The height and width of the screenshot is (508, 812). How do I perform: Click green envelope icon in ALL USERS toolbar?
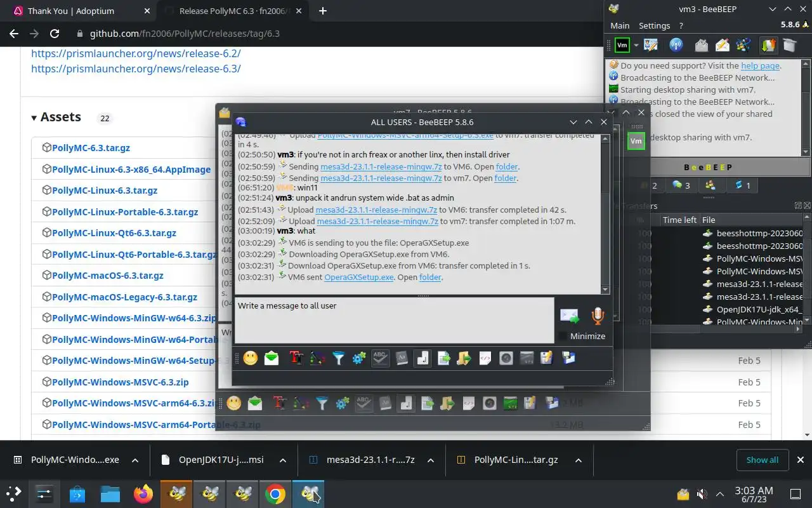click(272, 358)
